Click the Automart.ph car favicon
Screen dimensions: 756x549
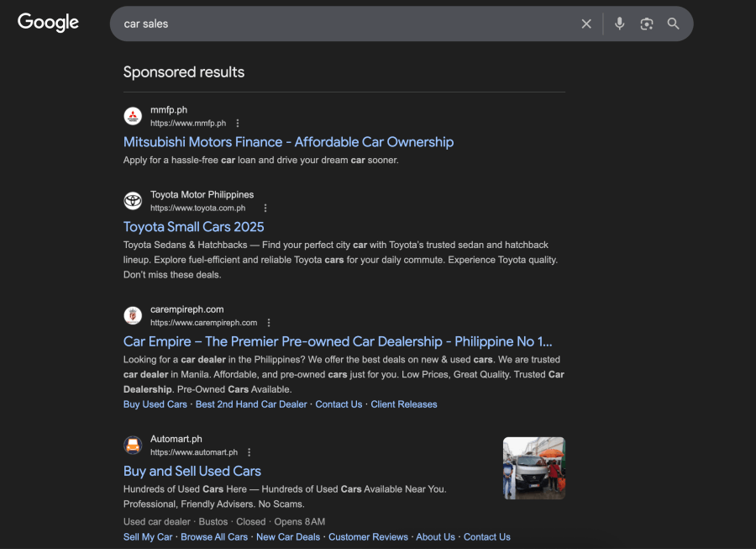pyautogui.click(x=133, y=446)
